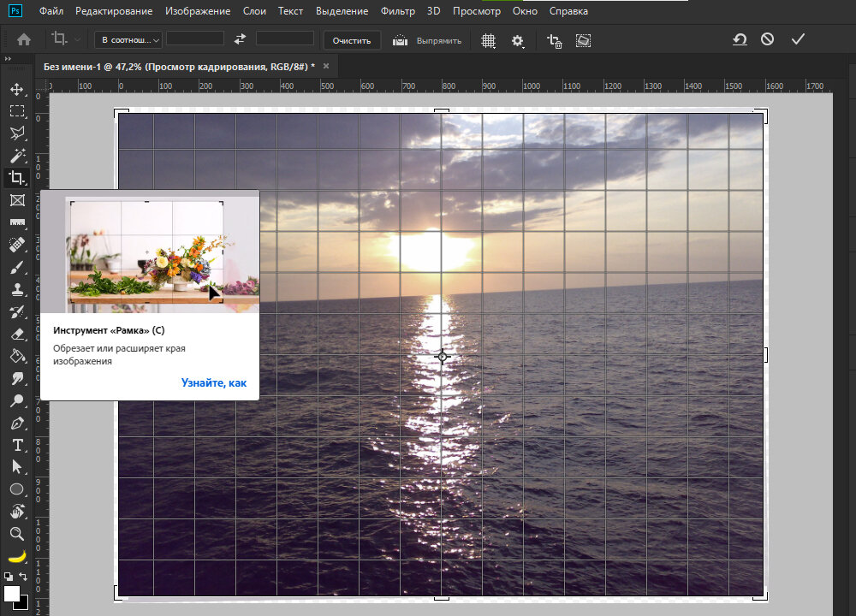Open the Окно menu
This screenshot has width=856, height=616.
525,11
